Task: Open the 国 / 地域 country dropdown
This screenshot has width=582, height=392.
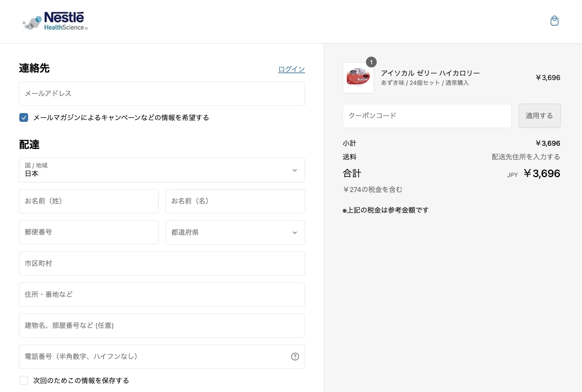Action: pos(162,170)
